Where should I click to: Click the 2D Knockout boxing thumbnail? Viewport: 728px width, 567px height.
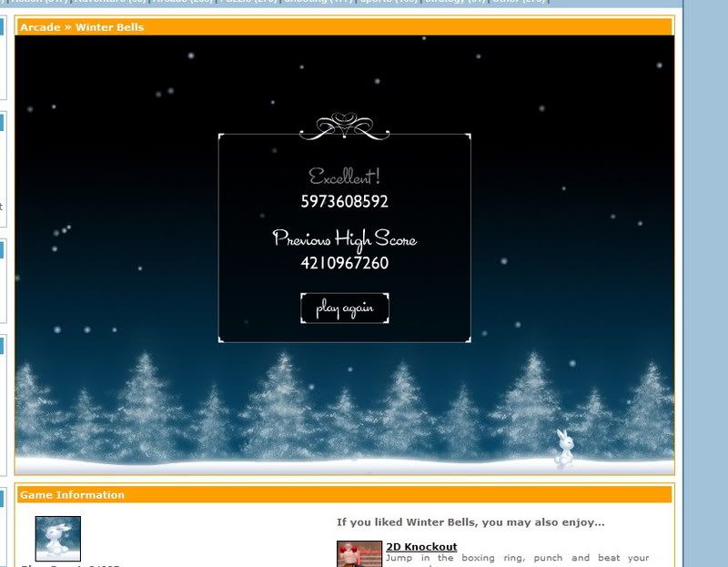(x=359, y=554)
